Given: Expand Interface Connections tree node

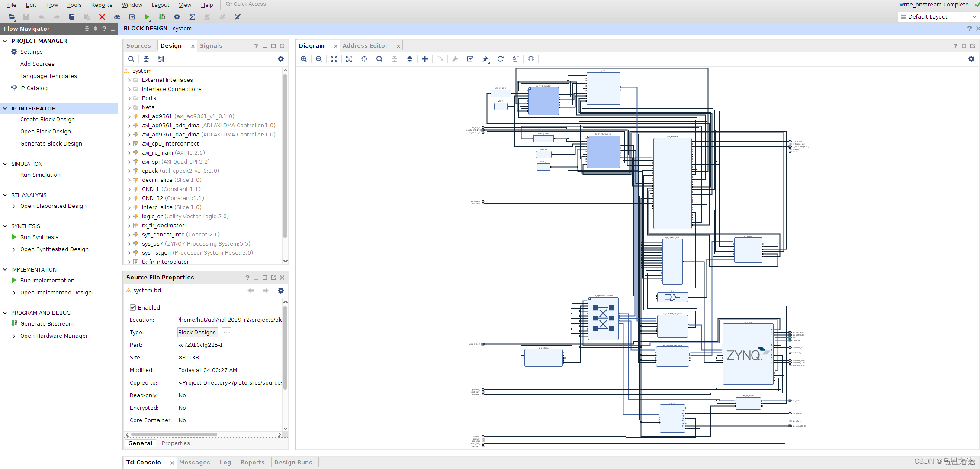Looking at the screenshot, I should (129, 89).
